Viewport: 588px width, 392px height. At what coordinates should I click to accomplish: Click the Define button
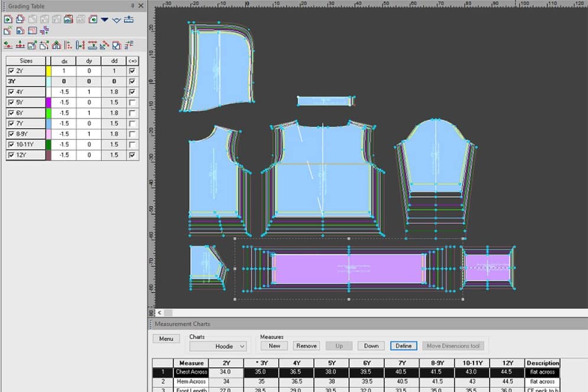(403, 346)
